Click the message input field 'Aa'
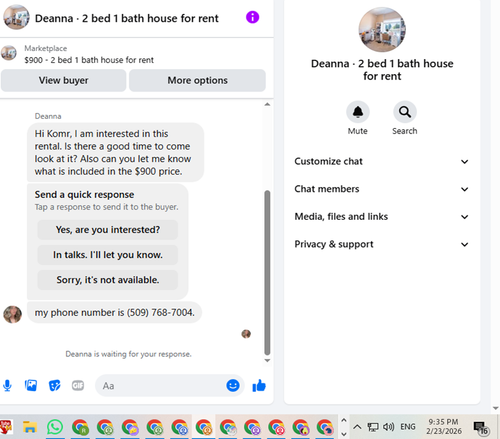Image resolution: width=500 pixels, height=439 pixels. pos(162,386)
